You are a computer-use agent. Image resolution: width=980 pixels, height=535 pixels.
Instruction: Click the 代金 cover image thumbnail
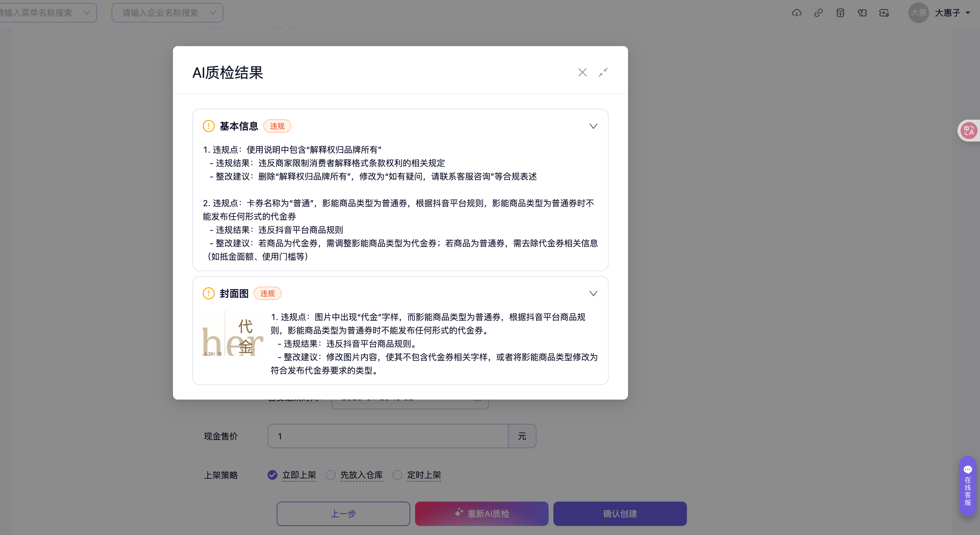click(x=233, y=334)
